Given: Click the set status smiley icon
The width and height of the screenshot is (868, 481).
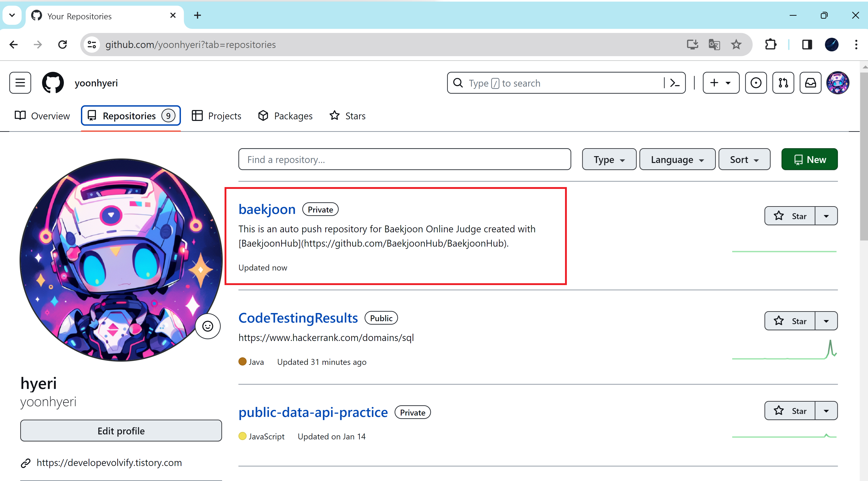Looking at the screenshot, I should click(208, 326).
